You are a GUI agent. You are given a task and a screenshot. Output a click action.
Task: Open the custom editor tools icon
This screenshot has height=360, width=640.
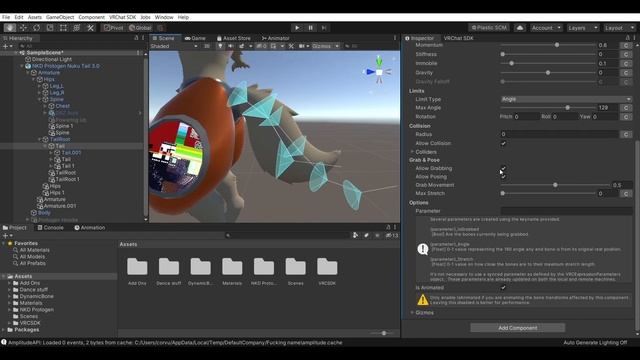point(90,28)
